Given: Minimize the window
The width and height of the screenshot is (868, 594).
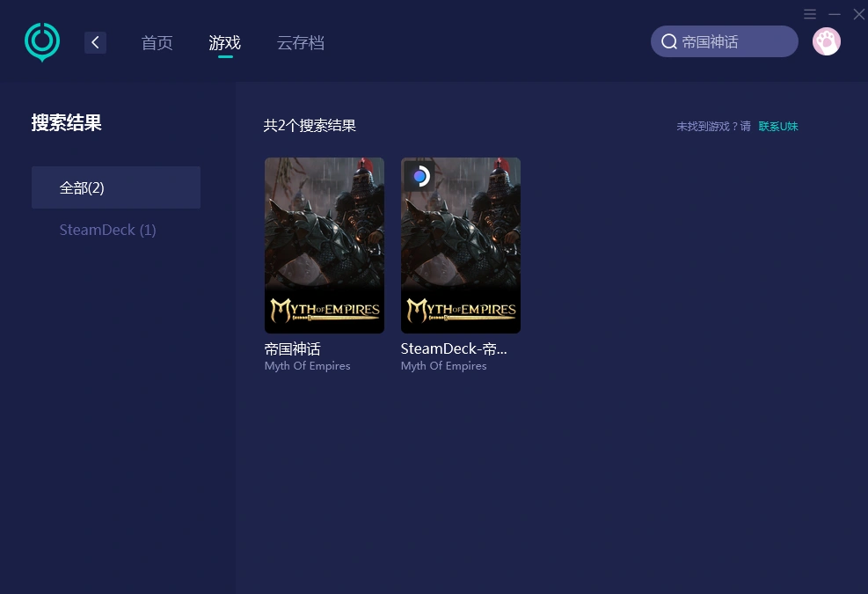Looking at the screenshot, I should (x=835, y=14).
